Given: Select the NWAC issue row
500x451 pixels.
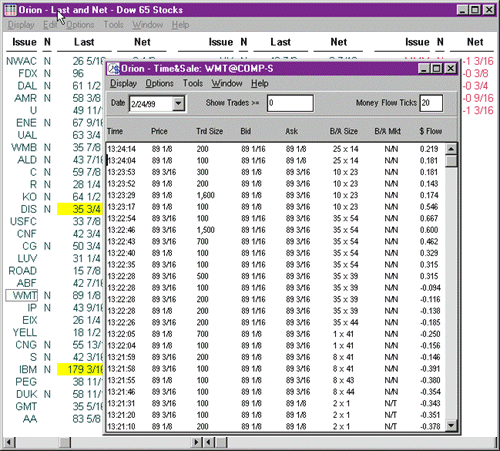Looking at the screenshot, I should (21, 61).
